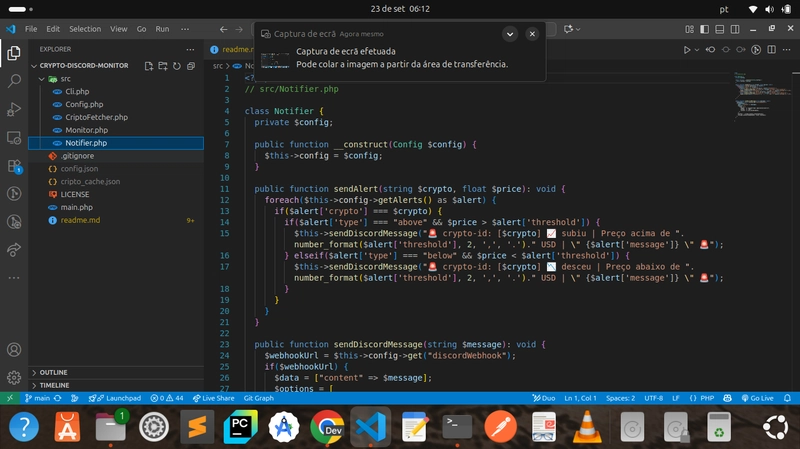Split the editor to the right
This screenshot has height=449, width=800.
click(770, 49)
